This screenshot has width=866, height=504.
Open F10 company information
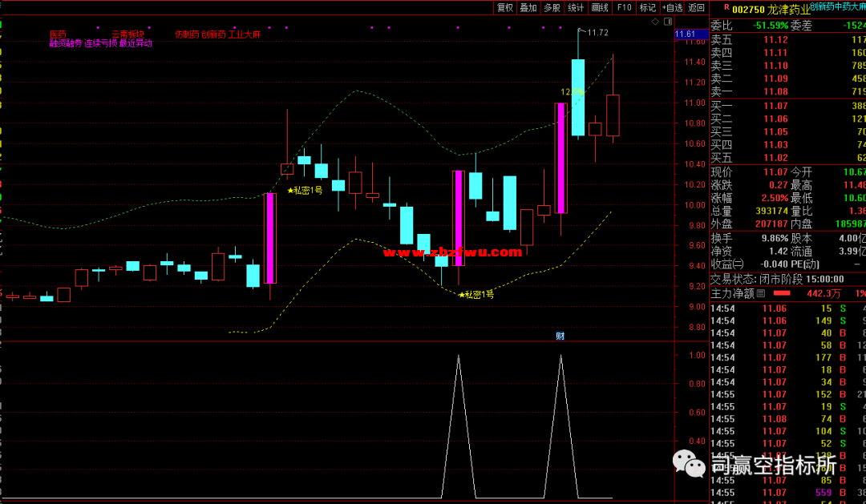coord(624,8)
